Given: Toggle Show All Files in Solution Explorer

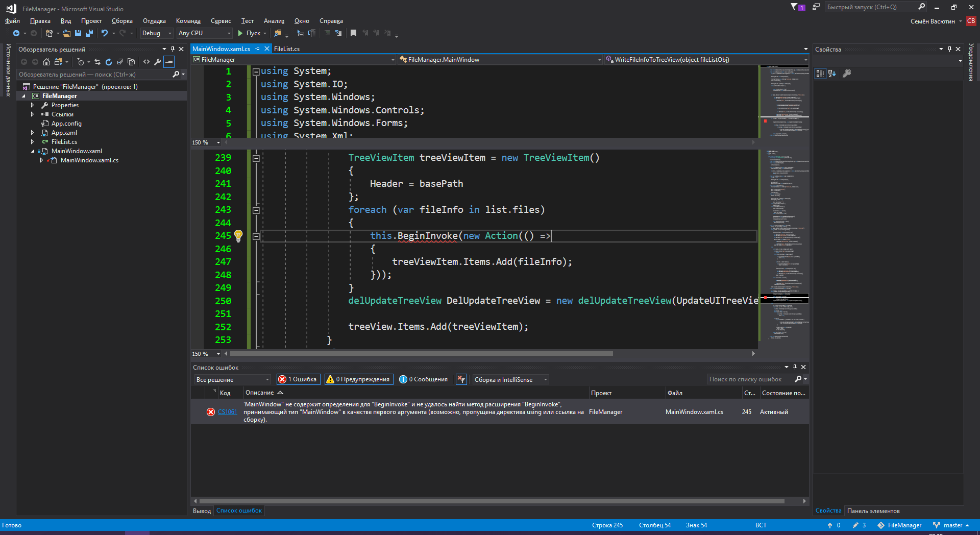Looking at the screenshot, I should click(131, 62).
